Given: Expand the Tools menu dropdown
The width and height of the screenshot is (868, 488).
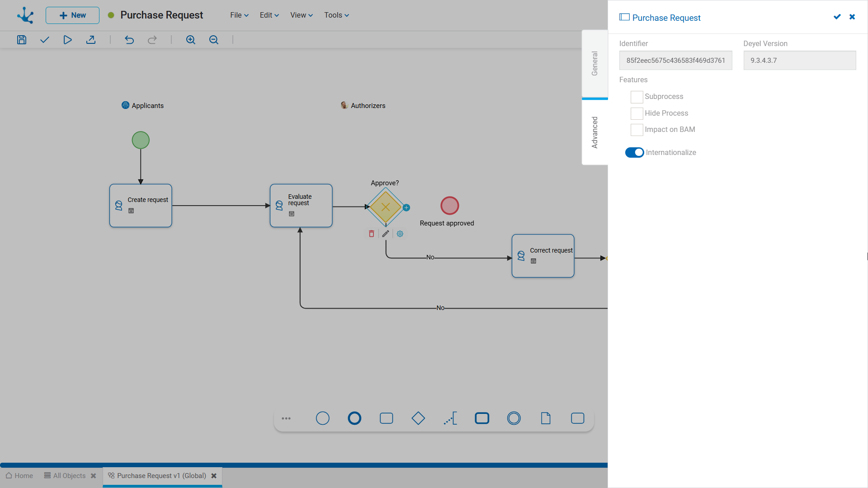Looking at the screenshot, I should click(x=336, y=15).
